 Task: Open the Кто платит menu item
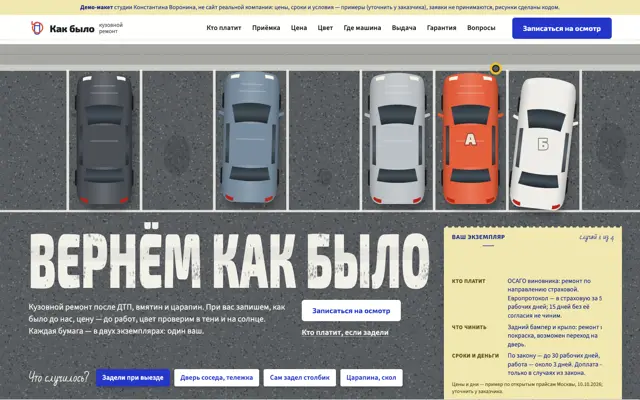[224, 28]
